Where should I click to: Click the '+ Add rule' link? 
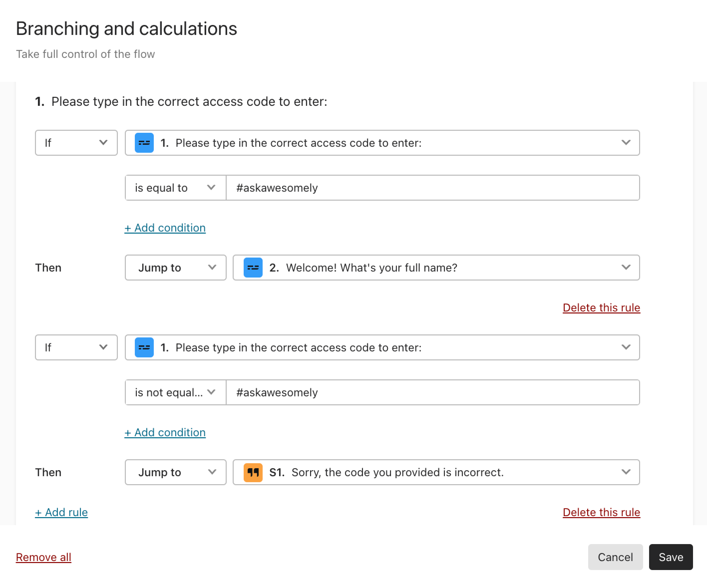(x=61, y=512)
